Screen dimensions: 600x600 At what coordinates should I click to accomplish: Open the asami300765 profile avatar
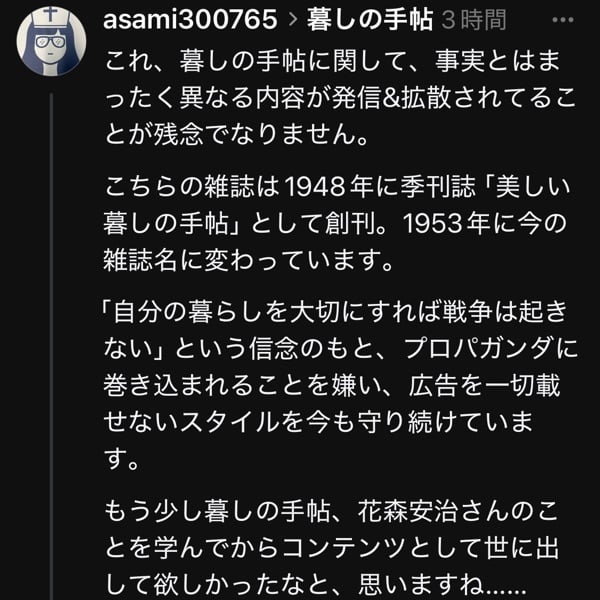pos(51,42)
